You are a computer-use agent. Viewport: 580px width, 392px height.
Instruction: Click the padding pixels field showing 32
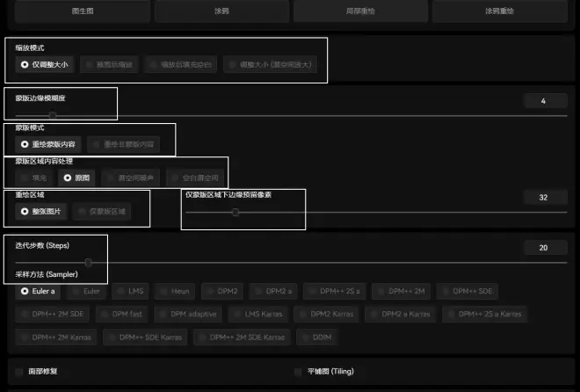[543, 197]
